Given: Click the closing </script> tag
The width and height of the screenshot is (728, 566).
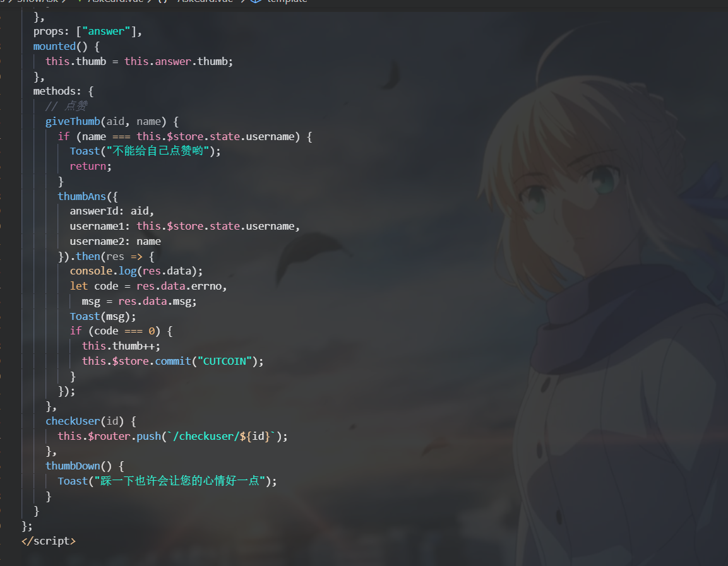Looking at the screenshot, I should pyautogui.click(x=48, y=541).
